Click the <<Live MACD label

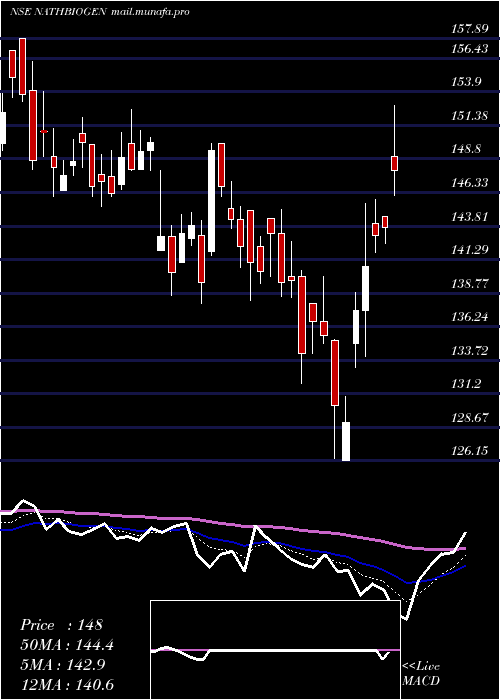tap(421, 673)
